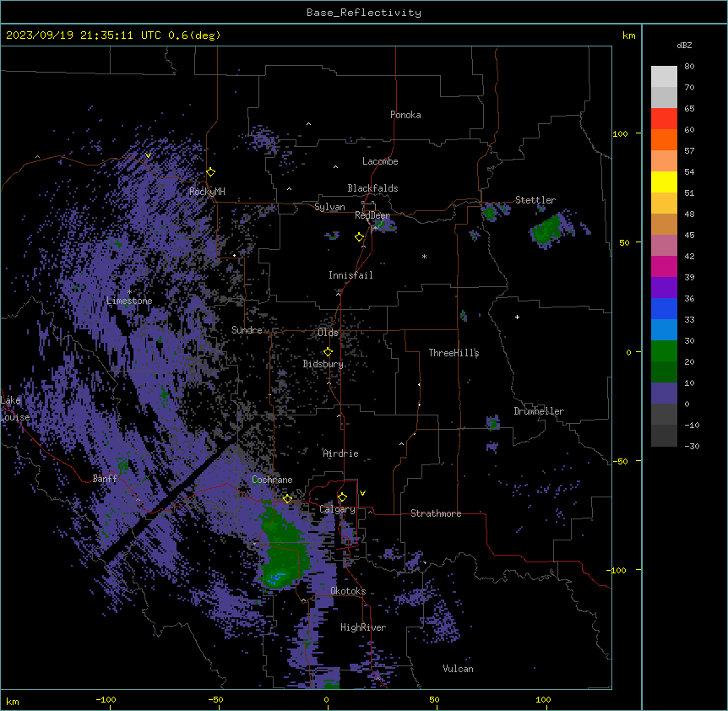Click the dBZ legend heading
728x711 pixels.
pyautogui.click(x=684, y=45)
